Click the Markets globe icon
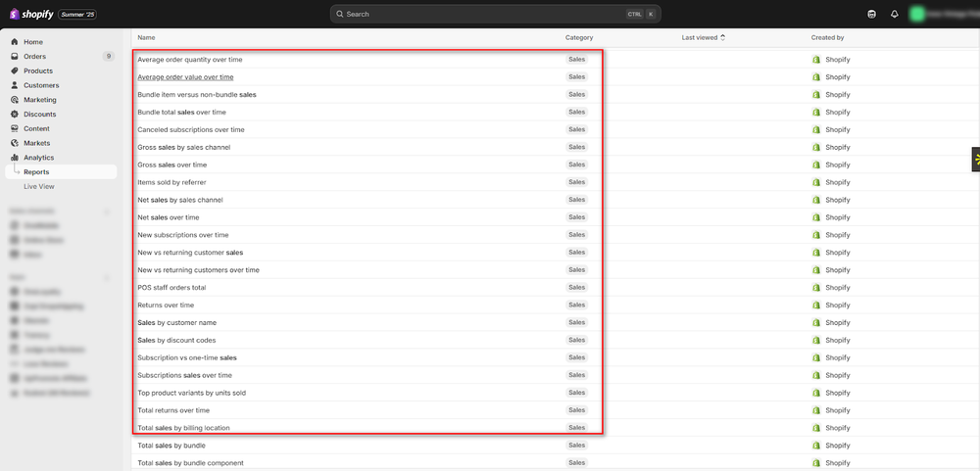The height and width of the screenshot is (471, 980). pos(15,143)
